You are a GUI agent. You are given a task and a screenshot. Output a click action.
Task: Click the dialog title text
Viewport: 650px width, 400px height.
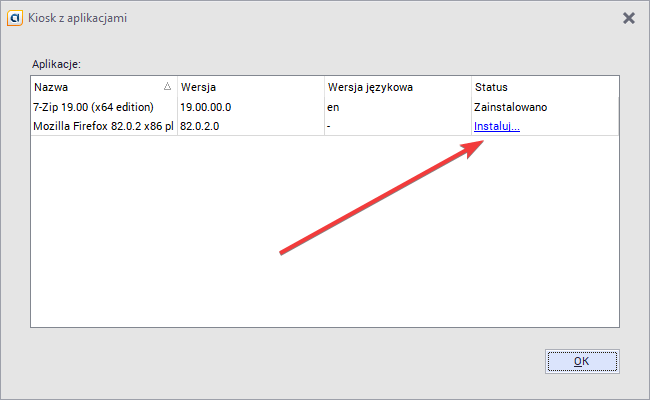coord(84,18)
